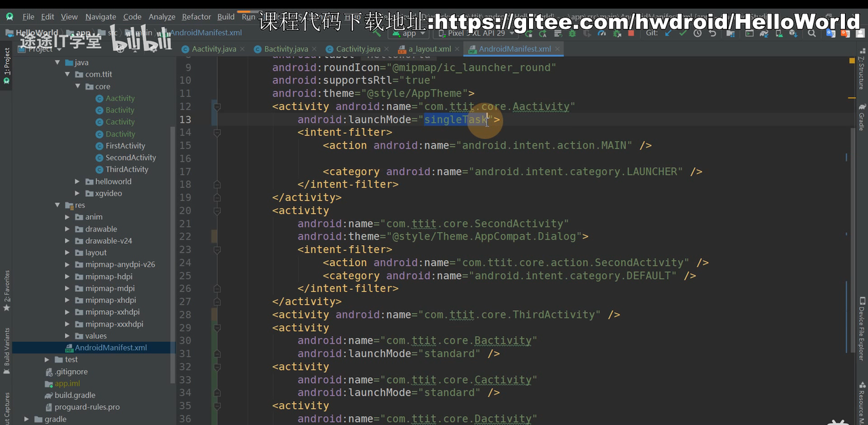Open the Build menu
The height and width of the screenshot is (425, 868).
[x=226, y=17]
